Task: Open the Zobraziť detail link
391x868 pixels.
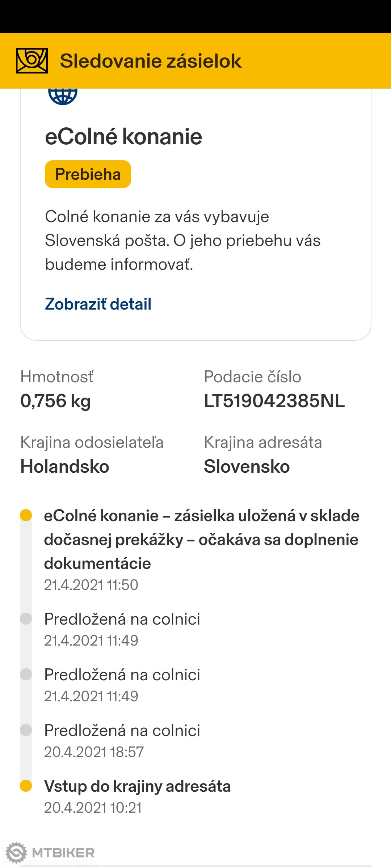Action: click(x=98, y=304)
